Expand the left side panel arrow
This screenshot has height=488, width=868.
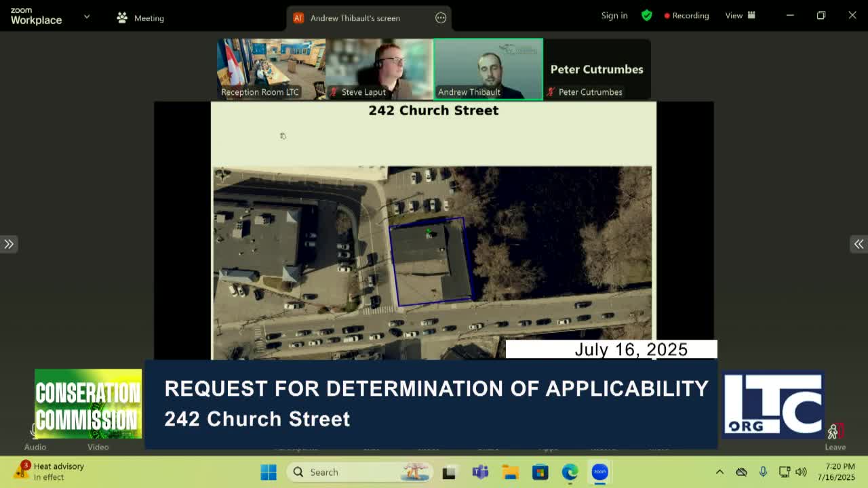[9, 244]
